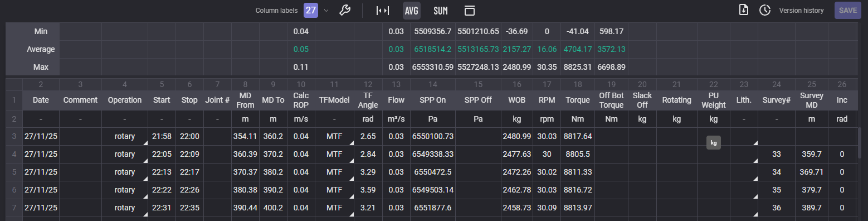868x221 pixels.
Task: Click the Stop time cell 22:26
Action: (x=189, y=190)
